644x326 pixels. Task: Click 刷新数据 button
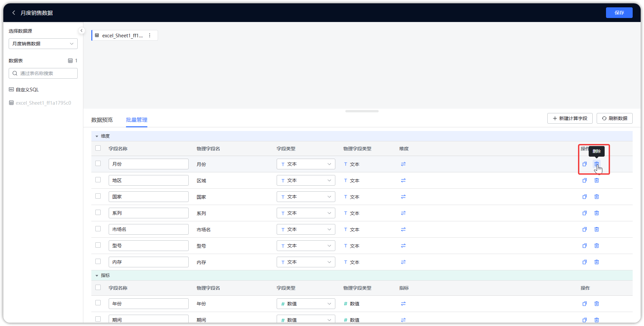pyautogui.click(x=614, y=118)
